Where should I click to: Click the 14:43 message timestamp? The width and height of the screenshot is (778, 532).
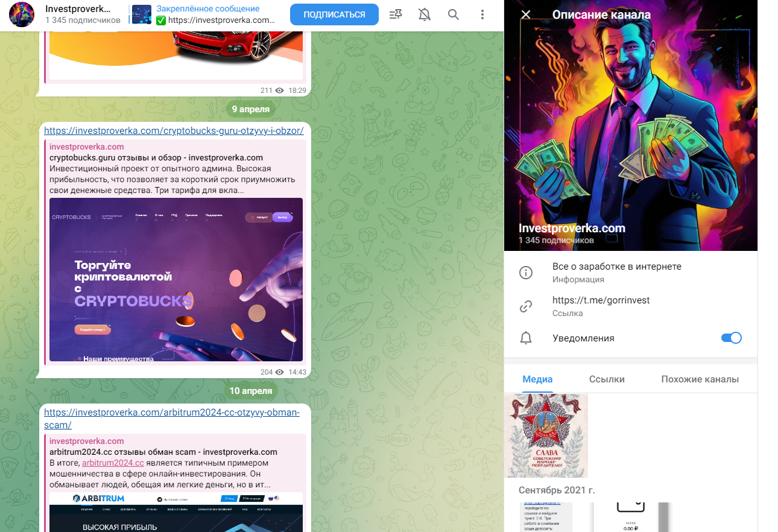(x=297, y=372)
